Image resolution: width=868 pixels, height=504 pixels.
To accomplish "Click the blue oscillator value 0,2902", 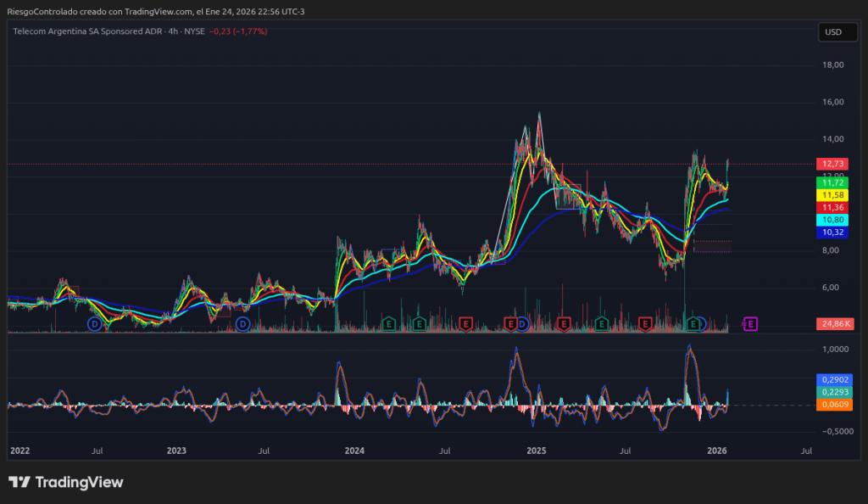I will (834, 379).
